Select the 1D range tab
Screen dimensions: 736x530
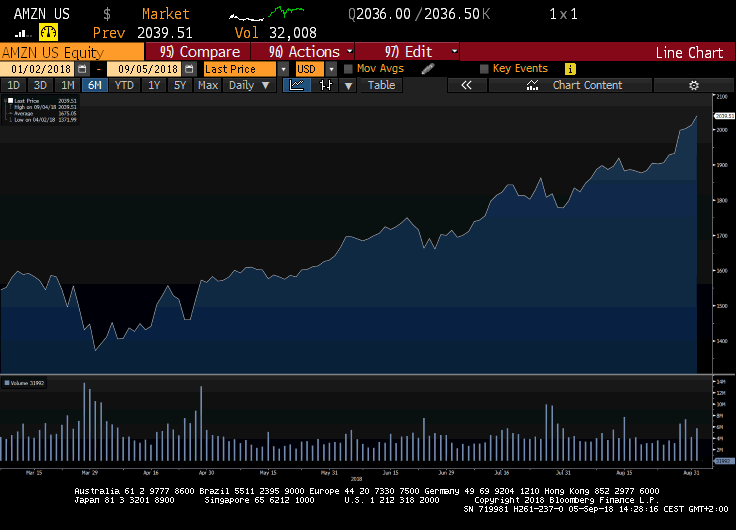tap(13, 85)
